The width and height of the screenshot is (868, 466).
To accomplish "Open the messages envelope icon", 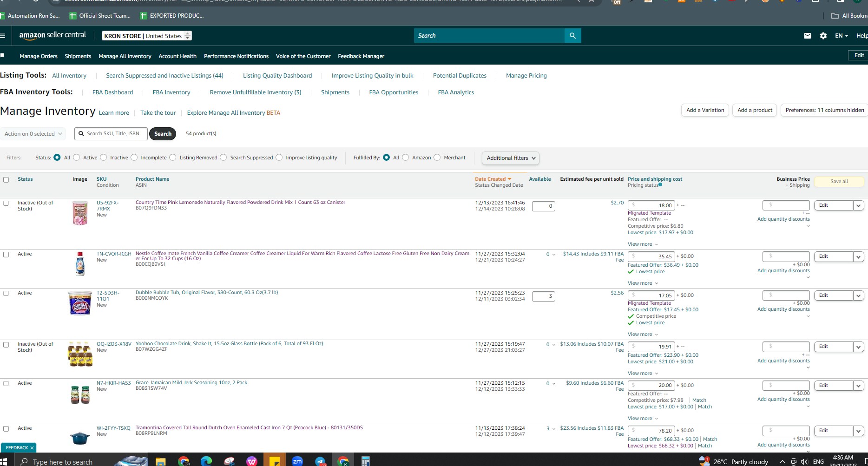I will 808,36.
